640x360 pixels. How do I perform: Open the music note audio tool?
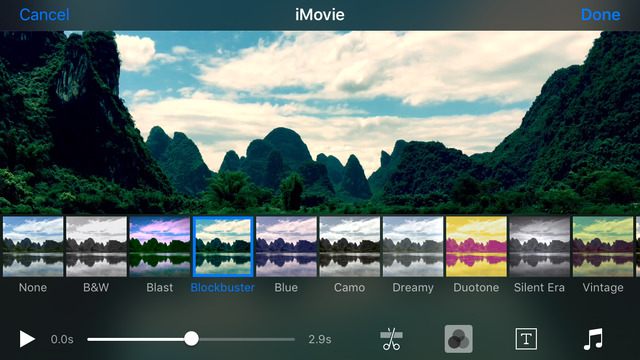point(593,339)
